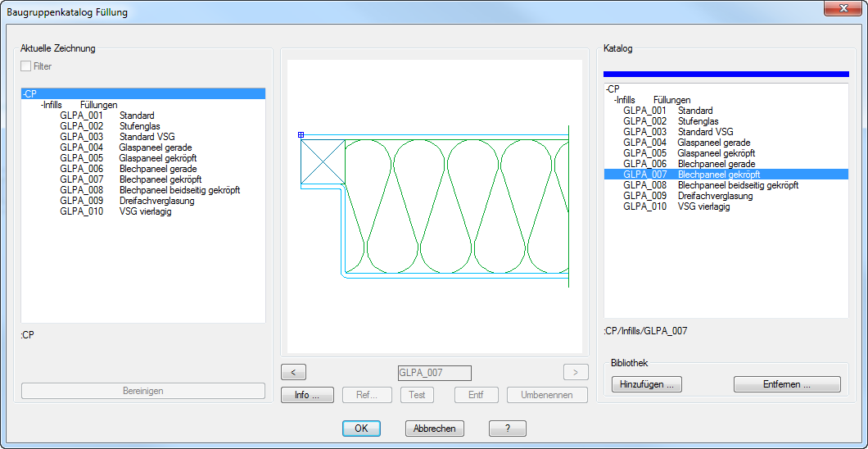868x449 pixels.
Task: Click the crossed square symbol in preview
Action: point(323,161)
